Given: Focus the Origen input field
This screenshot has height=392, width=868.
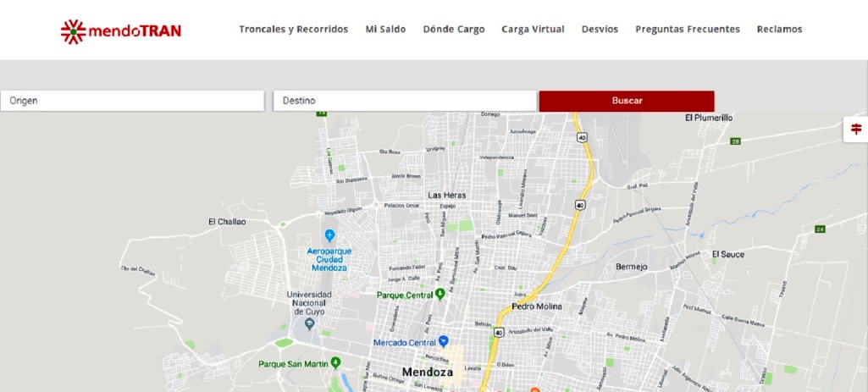Looking at the screenshot, I should pos(132,101).
